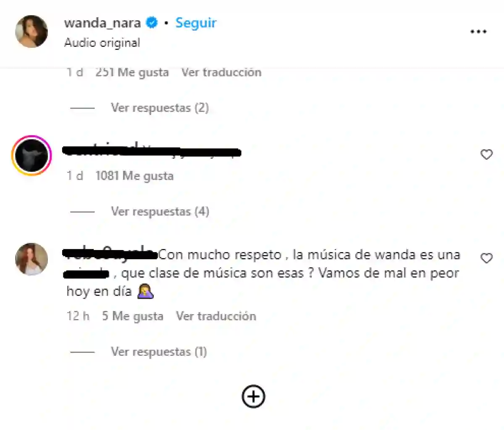Like the comment with 1081 Me gusta
Screen dimensions: 504x430
tap(486, 155)
